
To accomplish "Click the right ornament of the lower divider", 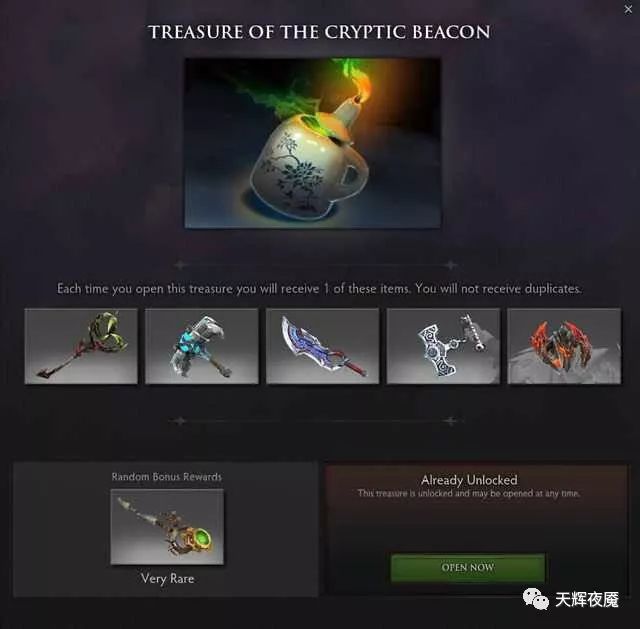I will [451, 421].
